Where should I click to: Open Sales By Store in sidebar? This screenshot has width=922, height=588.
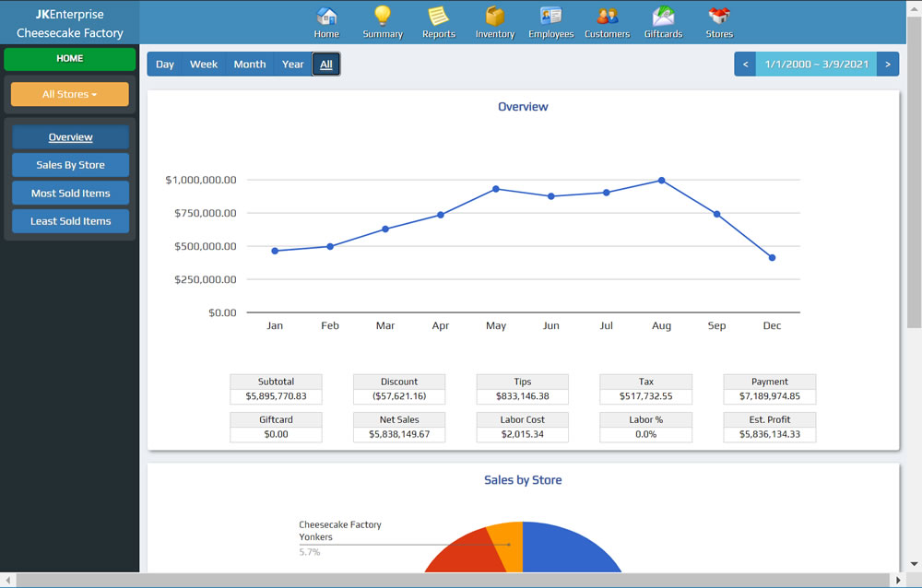71,165
